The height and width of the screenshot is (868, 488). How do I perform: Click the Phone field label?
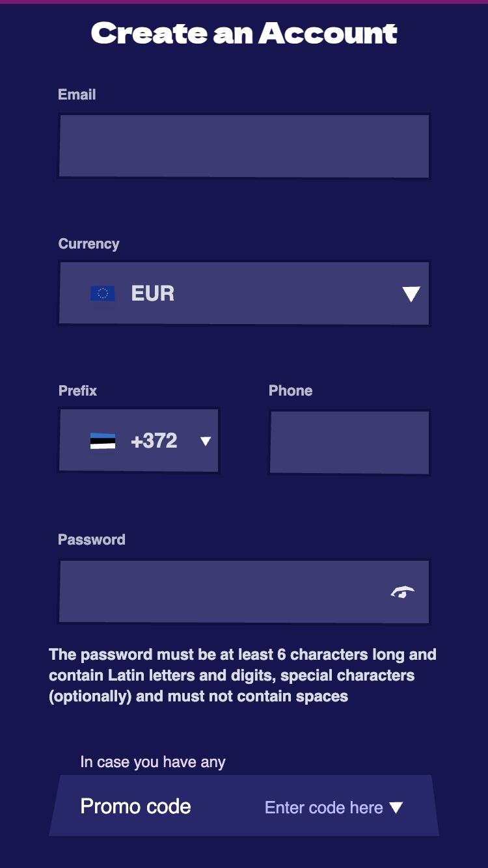(290, 390)
